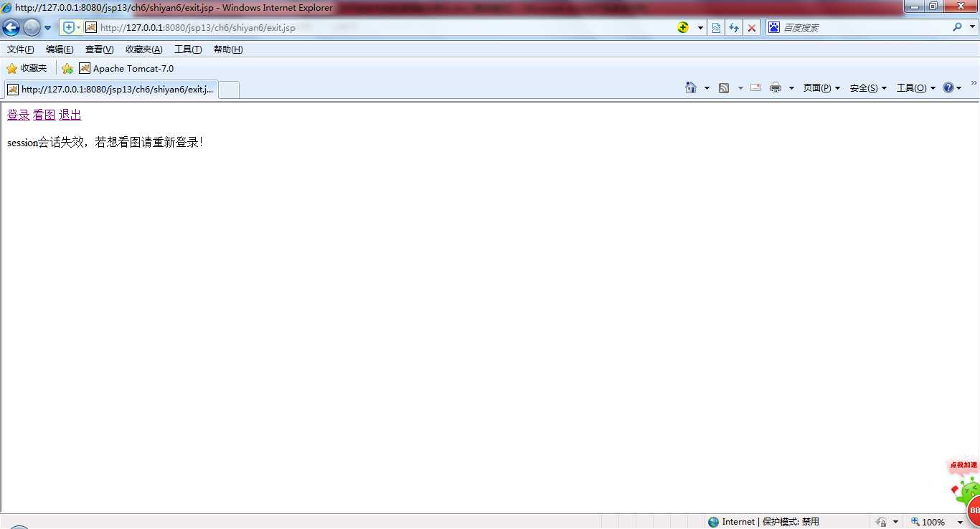
Task: Open the 查看(V) menu
Action: click(x=99, y=49)
